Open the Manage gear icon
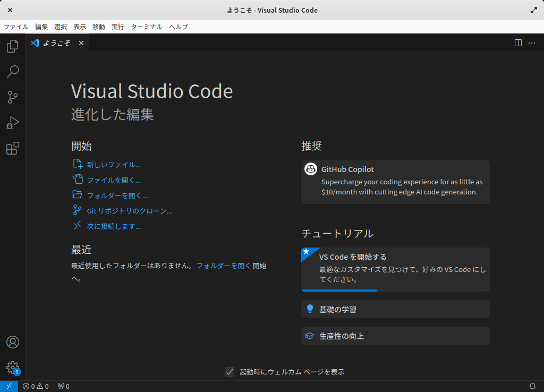The image size is (544, 392). [x=13, y=368]
